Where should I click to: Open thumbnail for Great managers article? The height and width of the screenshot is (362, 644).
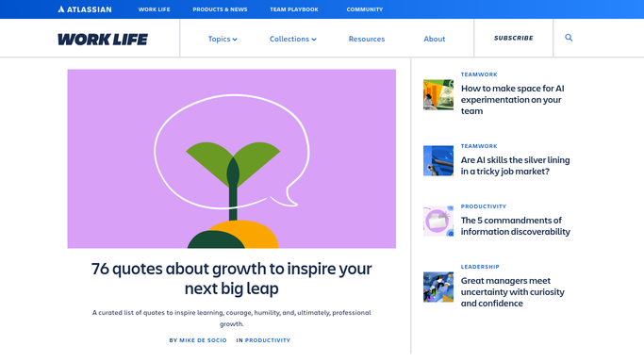point(438,287)
